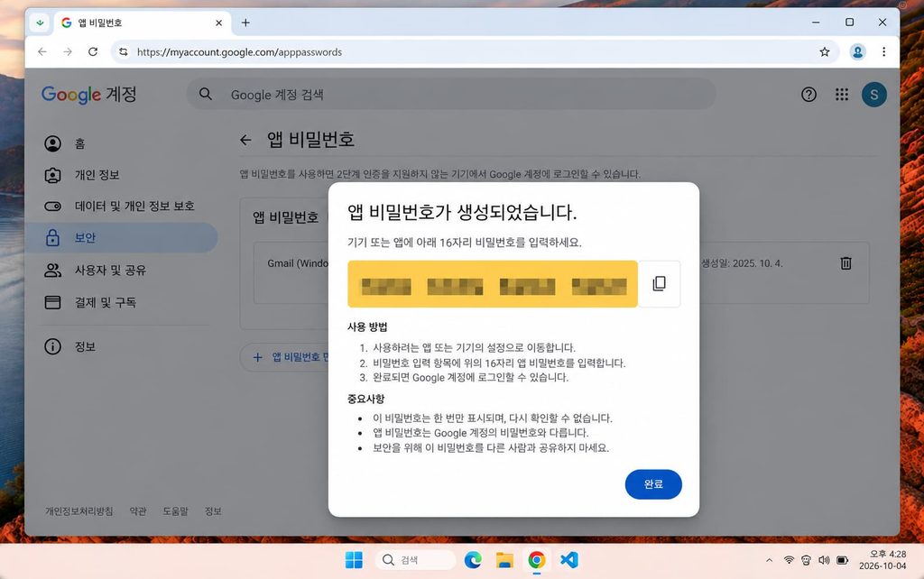Click the 보안 lock icon

pyautogui.click(x=52, y=237)
